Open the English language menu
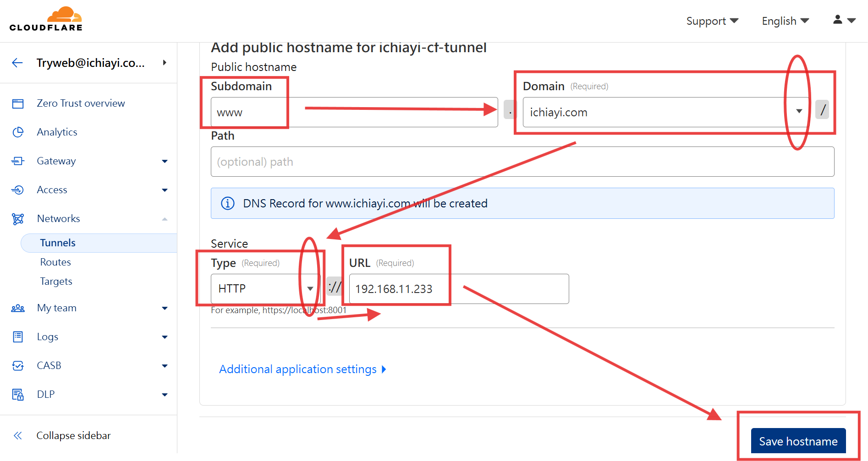The image size is (868, 461). 786,21
